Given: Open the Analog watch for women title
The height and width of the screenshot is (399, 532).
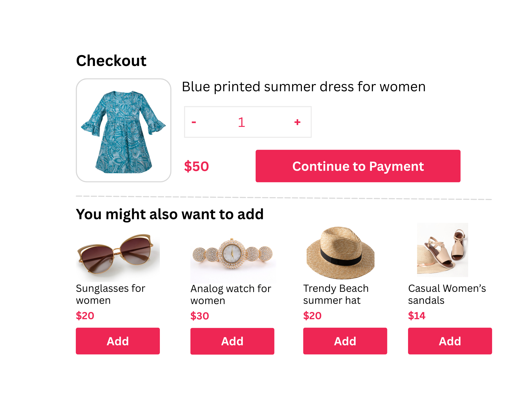Looking at the screenshot, I should [x=231, y=294].
